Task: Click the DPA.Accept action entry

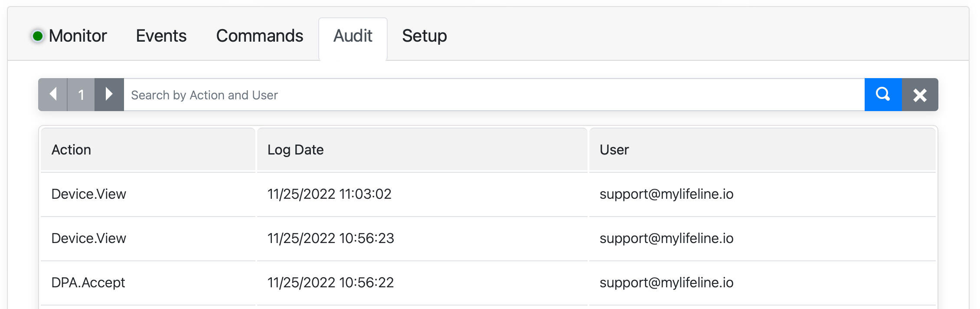Action: pos(88,283)
